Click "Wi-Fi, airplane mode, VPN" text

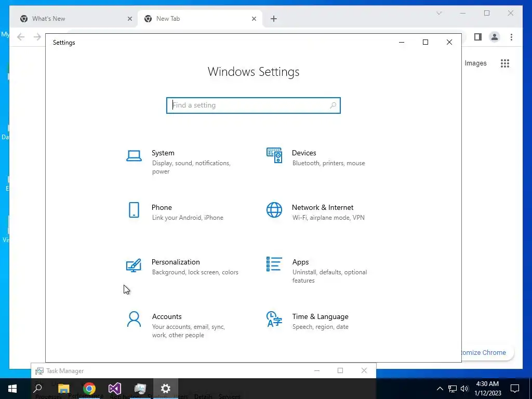click(328, 218)
